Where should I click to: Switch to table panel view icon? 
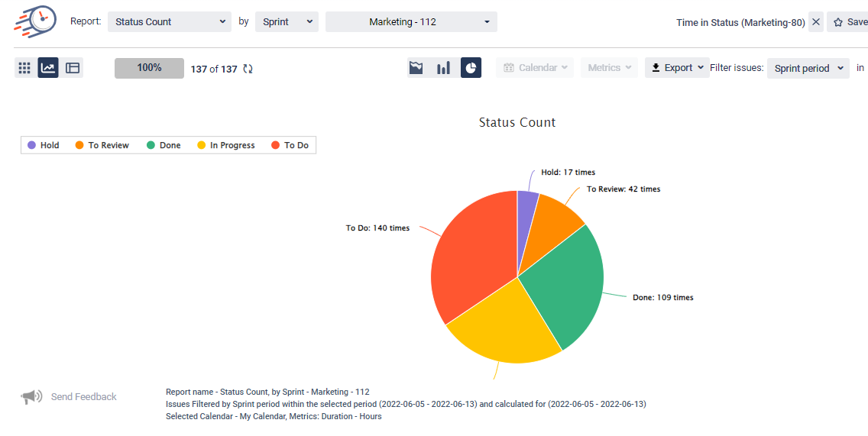(x=73, y=68)
